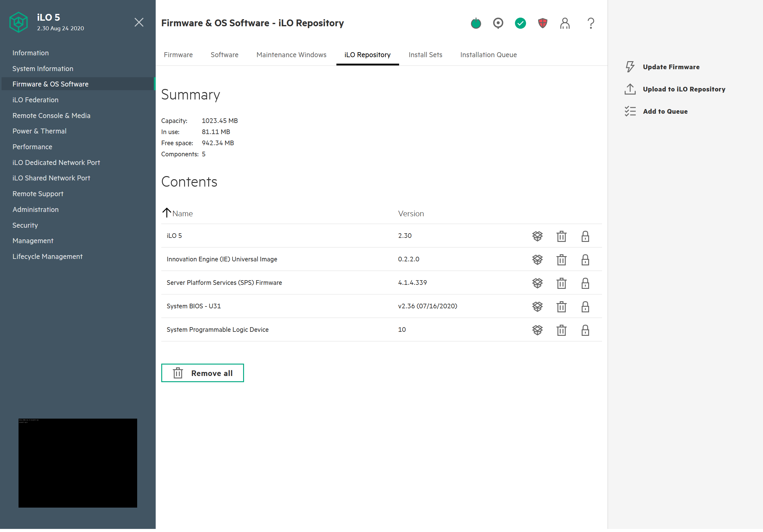
Task: Open the remote console thumbnail preview
Action: [78, 462]
